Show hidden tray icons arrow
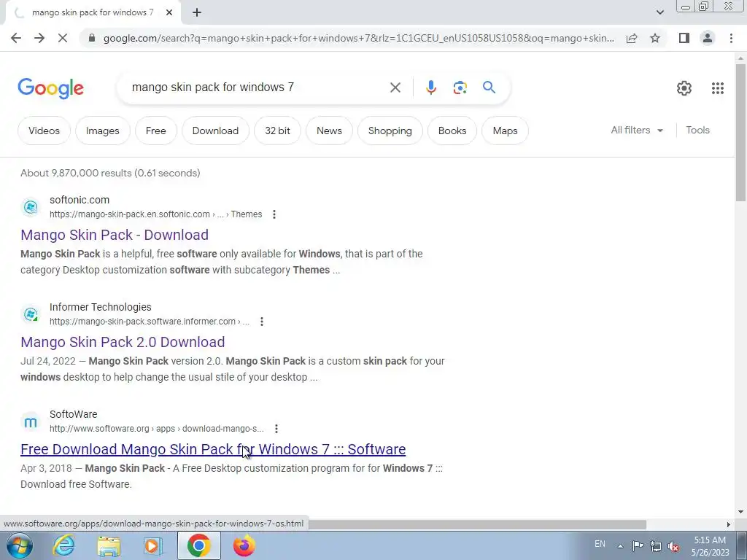The height and width of the screenshot is (560, 747). click(x=620, y=545)
